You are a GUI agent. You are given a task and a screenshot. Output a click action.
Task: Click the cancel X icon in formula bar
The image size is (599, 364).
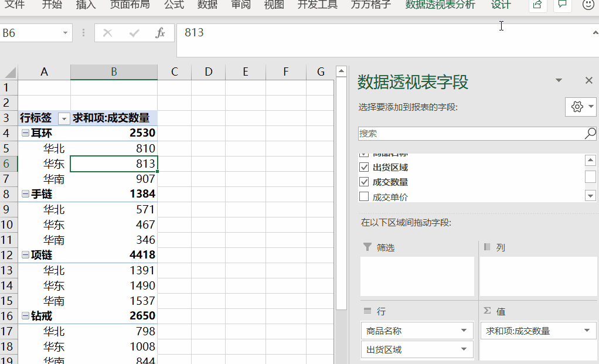point(108,33)
